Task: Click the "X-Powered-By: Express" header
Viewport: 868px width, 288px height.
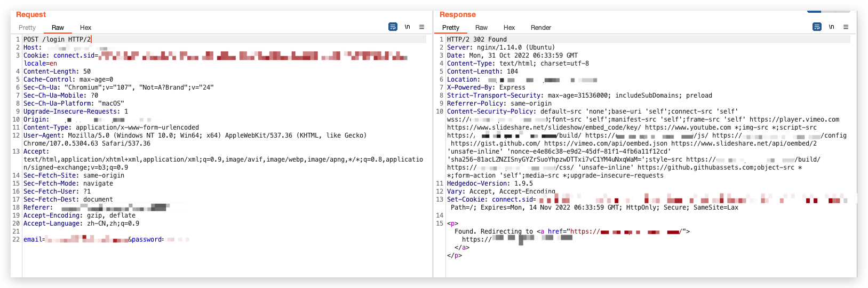Action: coord(486,87)
